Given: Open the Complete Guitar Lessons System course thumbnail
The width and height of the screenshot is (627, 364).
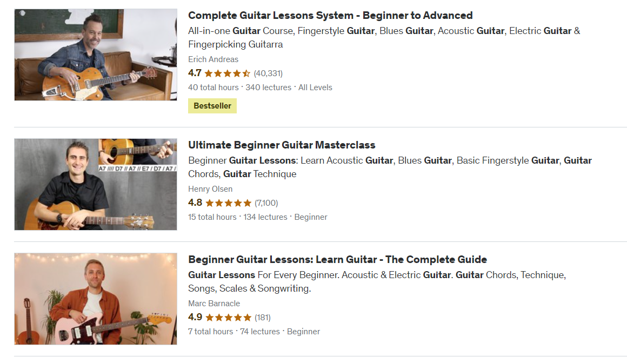Looking at the screenshot, I should click(x=96, y=55).
